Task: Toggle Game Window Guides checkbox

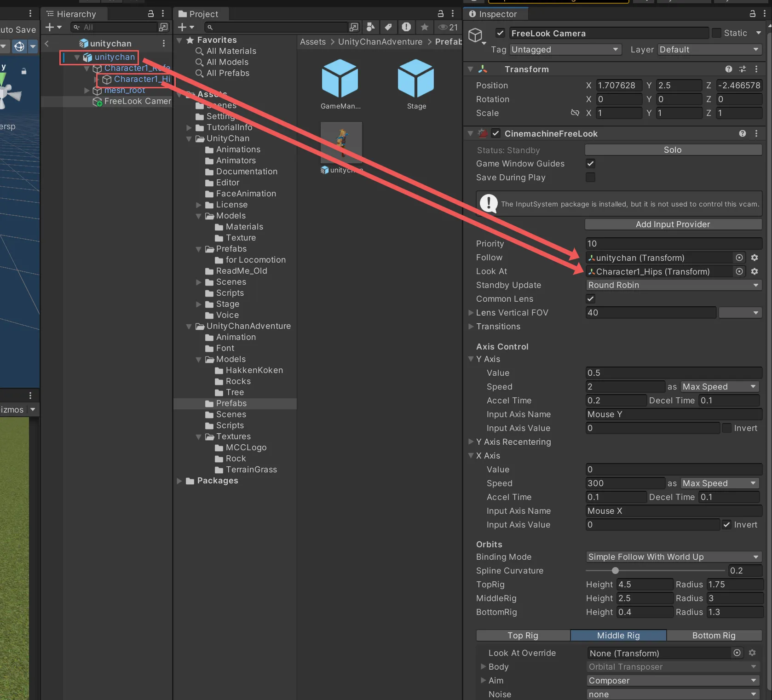Action: coord(590,163)
